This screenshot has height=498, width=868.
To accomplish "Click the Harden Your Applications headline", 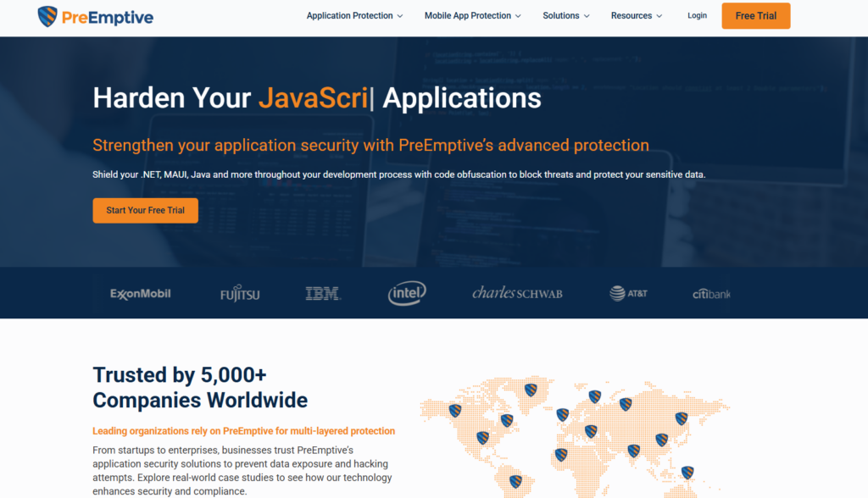I will click(x=316, y=98).
